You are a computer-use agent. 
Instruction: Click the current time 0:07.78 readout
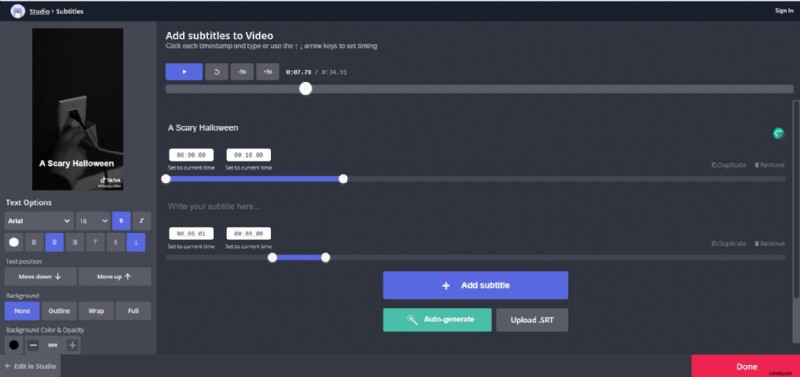point(298,72)
